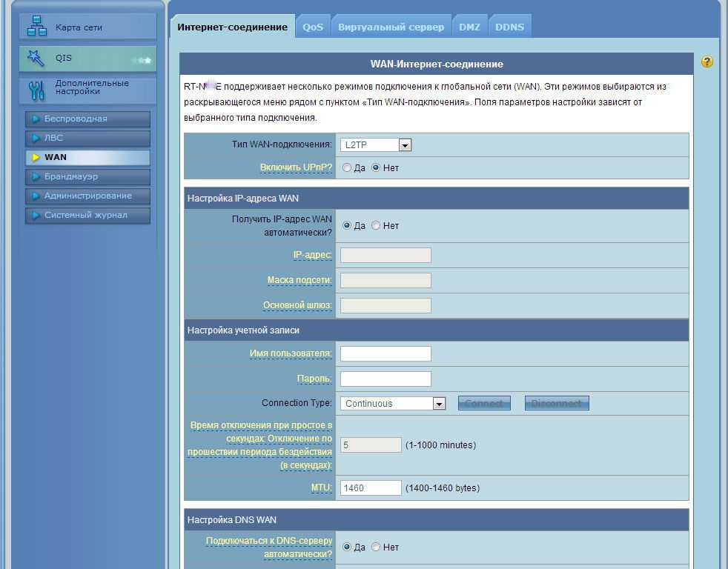728x569 pixels.
Task: Open the WAN connection type L2TP dropdown
Action: (x=375, y=145)
